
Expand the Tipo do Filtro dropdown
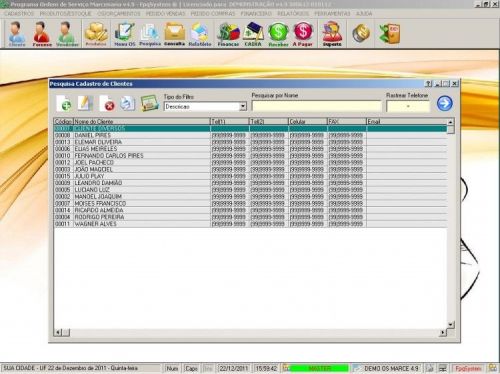[x=243, y=107]
